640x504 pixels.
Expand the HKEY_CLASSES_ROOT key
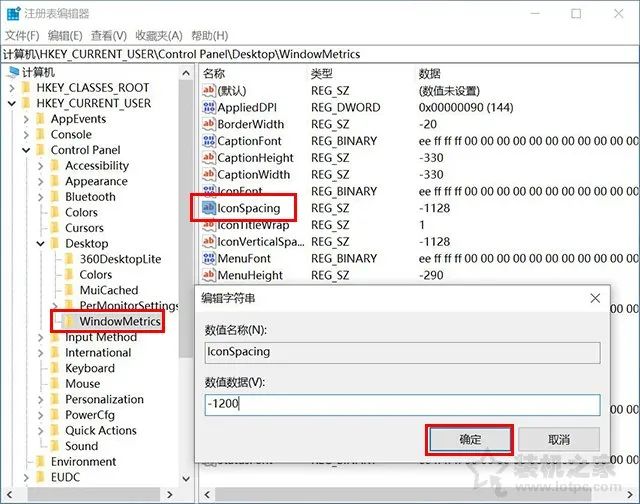12,88
